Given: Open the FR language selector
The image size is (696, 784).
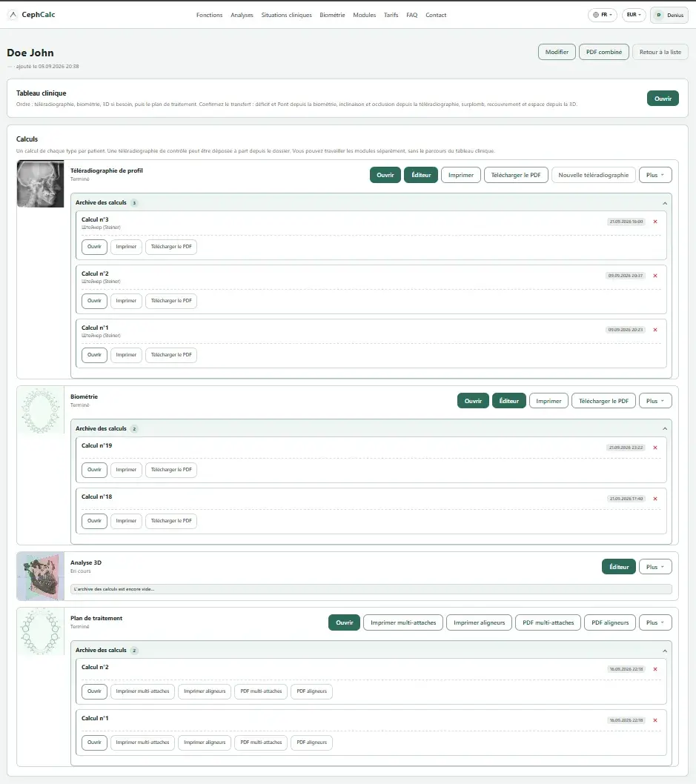Looking at the screenshot, I should pos(603,15).
